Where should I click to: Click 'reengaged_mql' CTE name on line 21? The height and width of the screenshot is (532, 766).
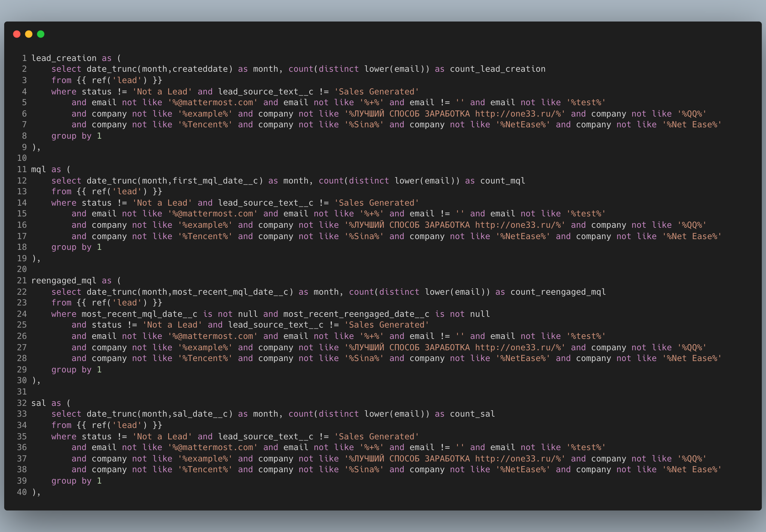pos(64,281)
